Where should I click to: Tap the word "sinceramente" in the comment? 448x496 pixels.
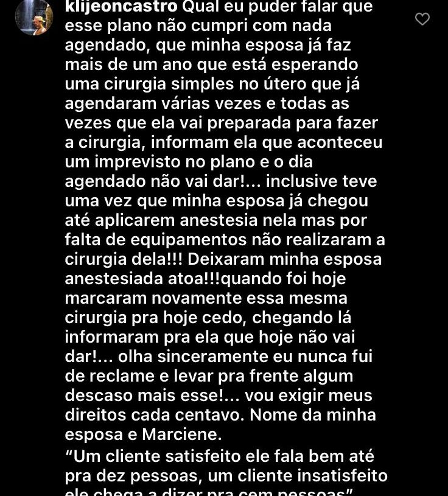(x=213, y=357)
